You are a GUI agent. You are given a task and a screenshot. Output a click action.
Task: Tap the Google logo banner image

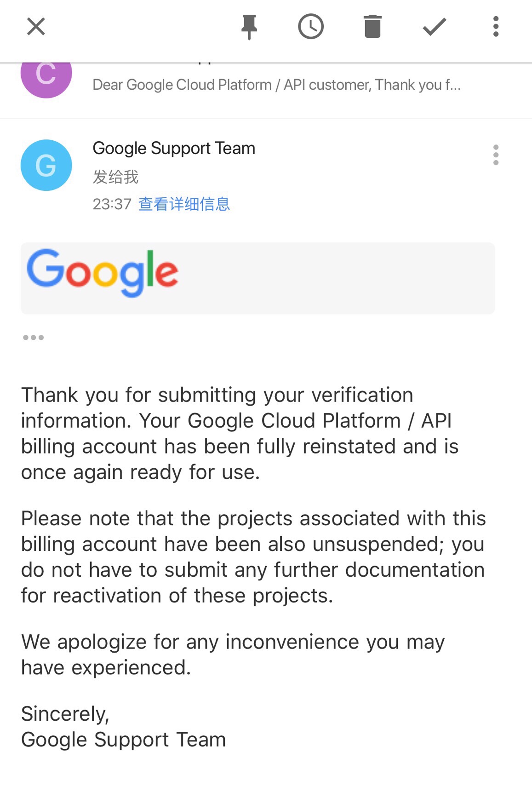257,278
